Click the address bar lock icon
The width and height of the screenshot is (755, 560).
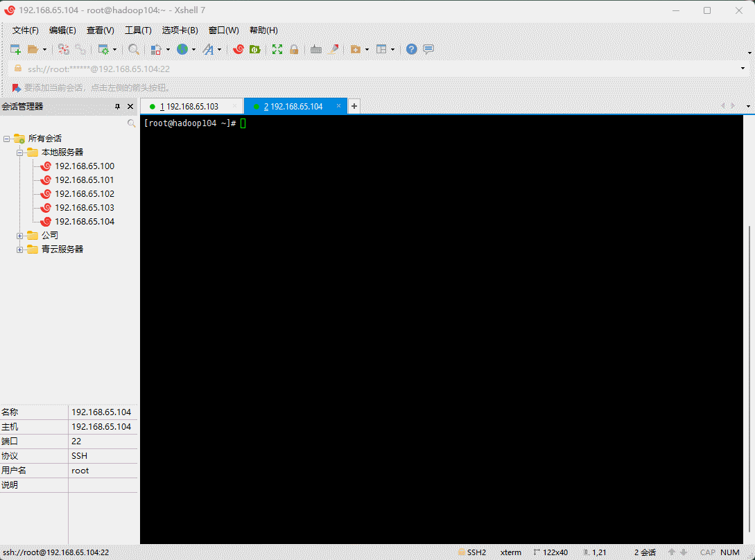(x=18, y=69)
